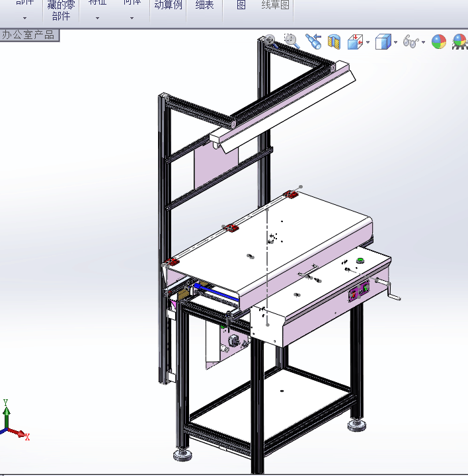Switch to the 办公室产品 tab
This screenshot has height=476, width=468.
click(x=29, y=35)
